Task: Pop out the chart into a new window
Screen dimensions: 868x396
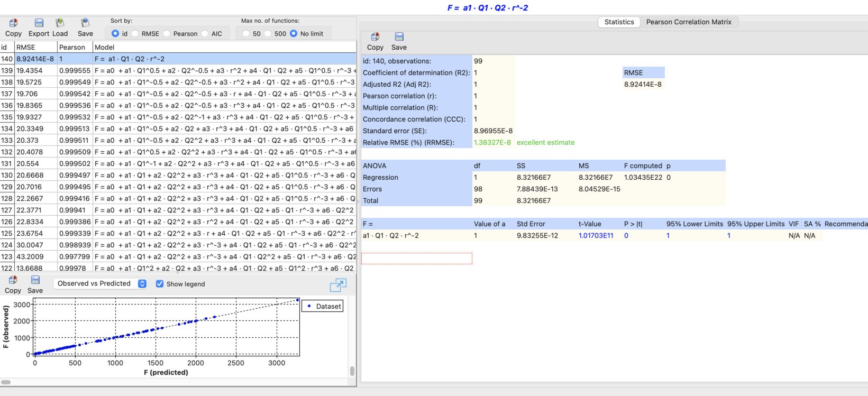Action: pos(337,285)
